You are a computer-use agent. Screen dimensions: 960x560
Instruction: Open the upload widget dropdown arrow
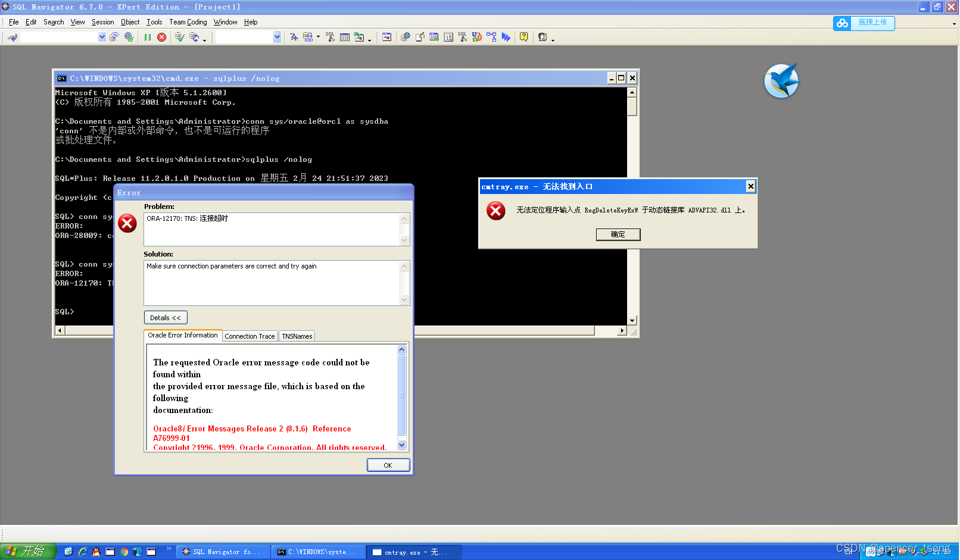point(954,24)
